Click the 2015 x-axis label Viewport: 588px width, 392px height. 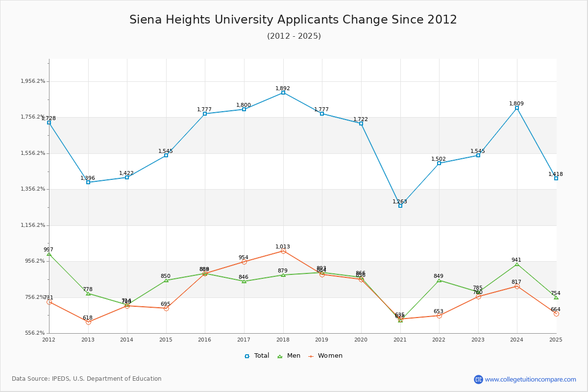(x=166, y=339)
